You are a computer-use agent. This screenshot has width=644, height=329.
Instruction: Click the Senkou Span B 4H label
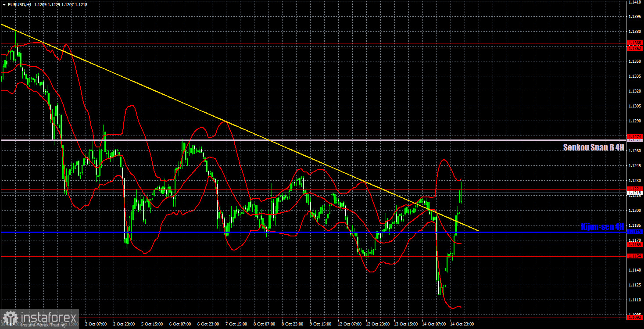pyautogui.click(x=594, y=148)
